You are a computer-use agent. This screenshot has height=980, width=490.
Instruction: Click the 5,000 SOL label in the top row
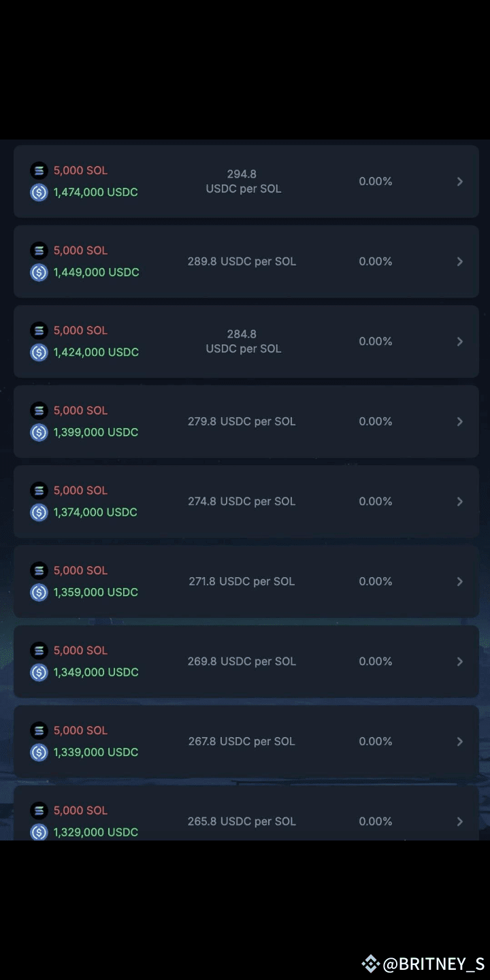tap(80, 170)
